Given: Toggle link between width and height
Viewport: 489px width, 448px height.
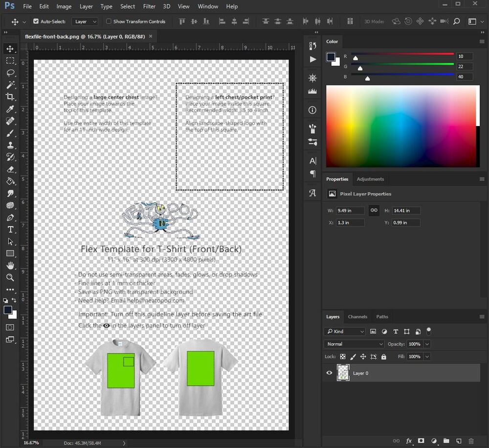Looking at the screenshot, I should click(374, 210).
